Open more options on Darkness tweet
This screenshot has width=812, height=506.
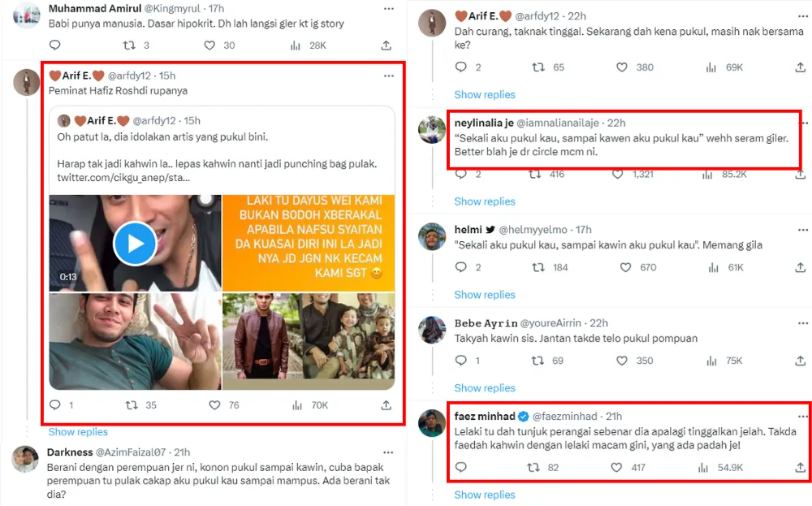pos(388,451)
